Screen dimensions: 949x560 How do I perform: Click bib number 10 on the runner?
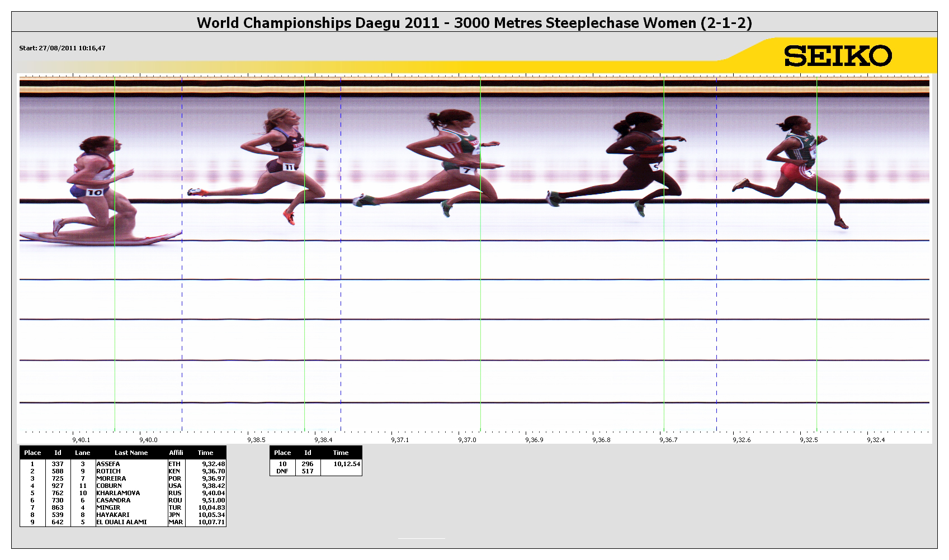click(95, 192)
